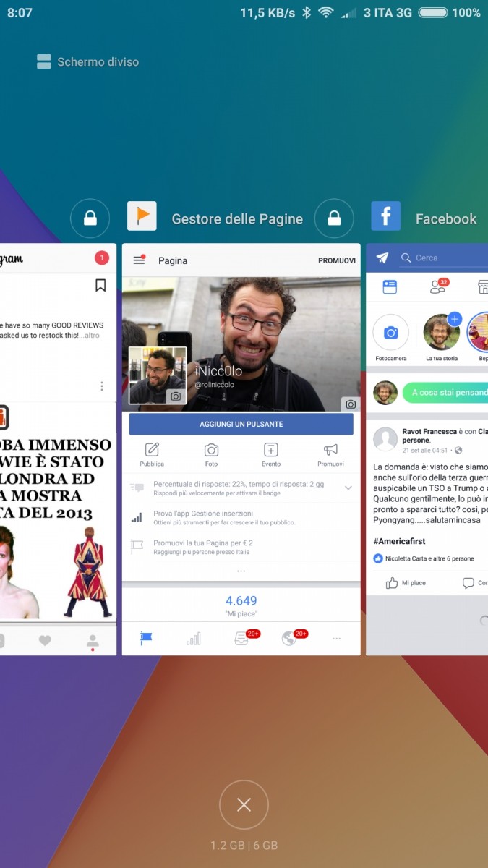
Task: Edit the page profile picture camera icon
Action: click(x=176, y=396)
